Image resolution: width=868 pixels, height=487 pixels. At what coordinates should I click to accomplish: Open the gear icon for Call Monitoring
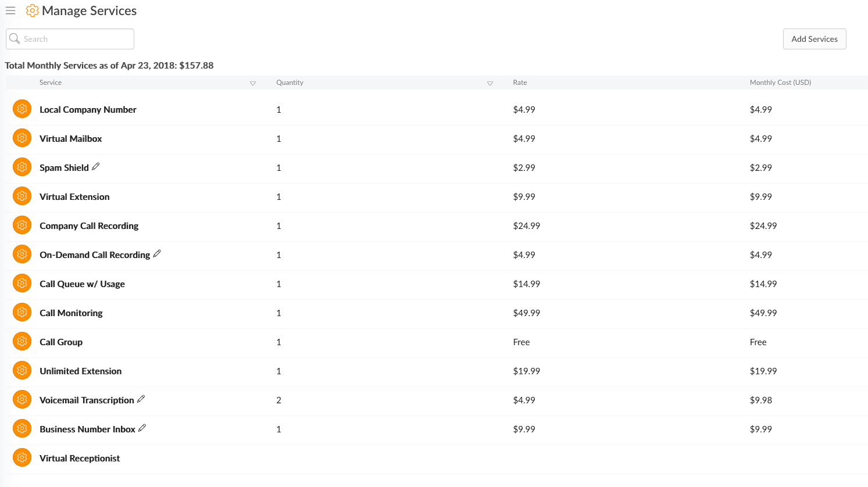pos(22,313)
